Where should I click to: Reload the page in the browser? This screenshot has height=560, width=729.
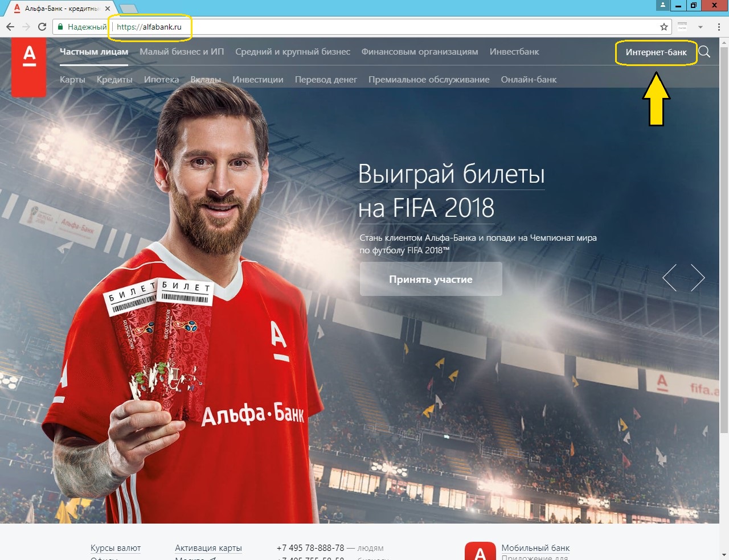[42, 27]
